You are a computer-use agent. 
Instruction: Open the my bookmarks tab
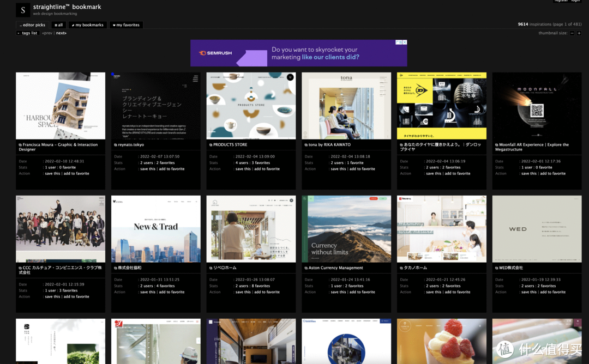pos(87,25)
